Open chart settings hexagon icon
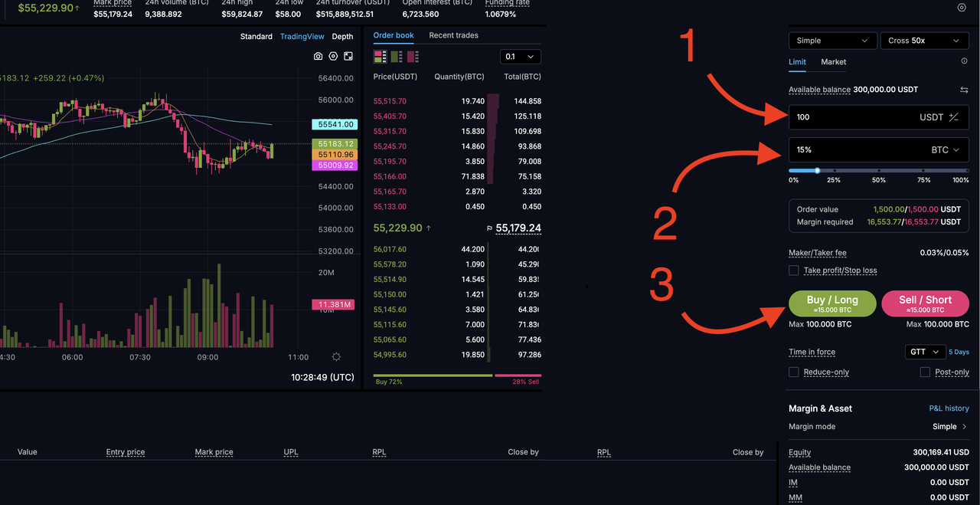 333,57
